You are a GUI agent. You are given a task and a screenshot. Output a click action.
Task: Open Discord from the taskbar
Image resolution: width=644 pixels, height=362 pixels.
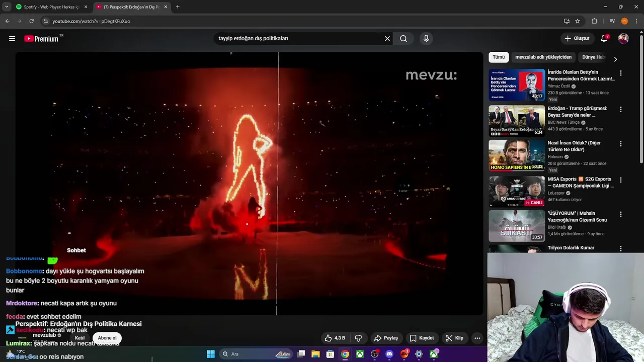click(389, 354)
